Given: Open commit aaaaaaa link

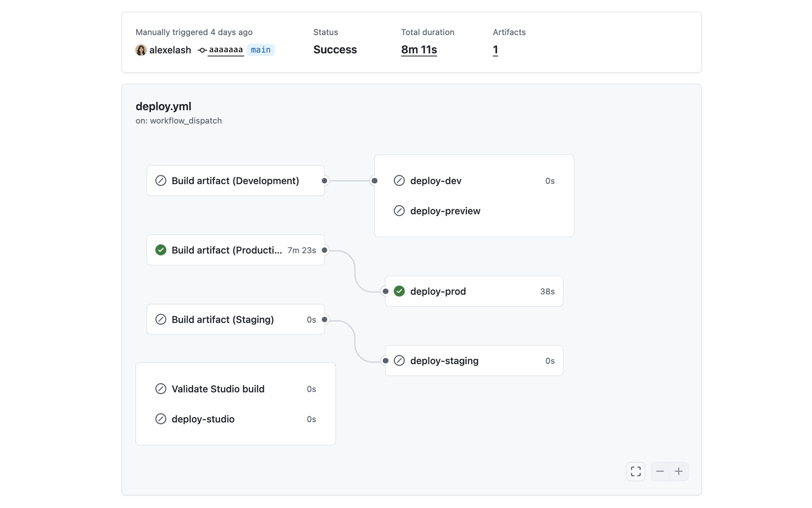Looking at the screenshot, I should click(226, 50).
